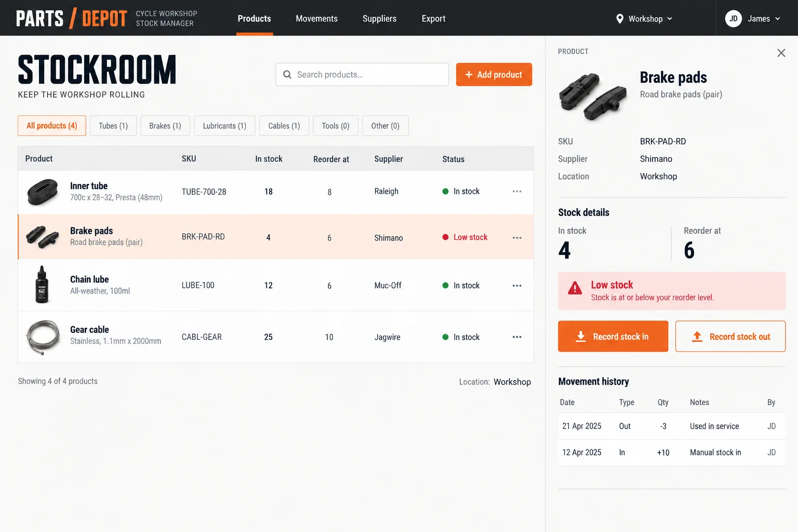Screen dimensions: 798x532
Task: Filter by Brakes (1) category
Action: click(165, 126)
